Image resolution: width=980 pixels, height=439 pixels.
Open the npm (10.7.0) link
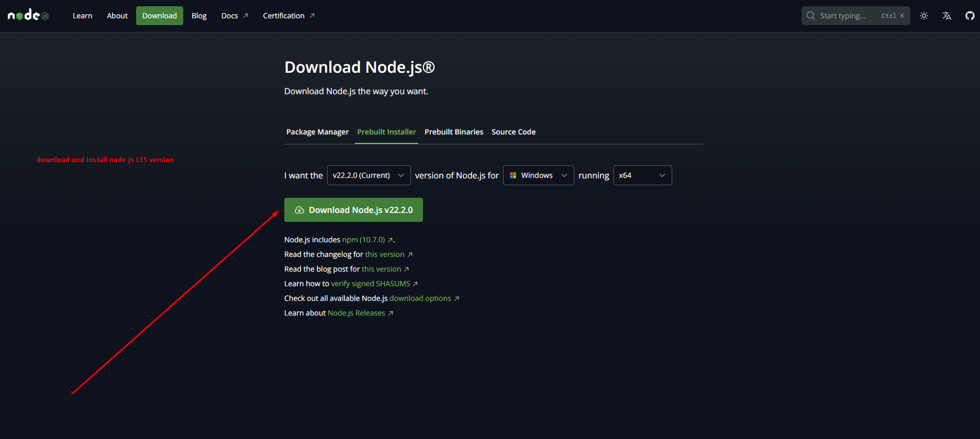click(363, 240)
